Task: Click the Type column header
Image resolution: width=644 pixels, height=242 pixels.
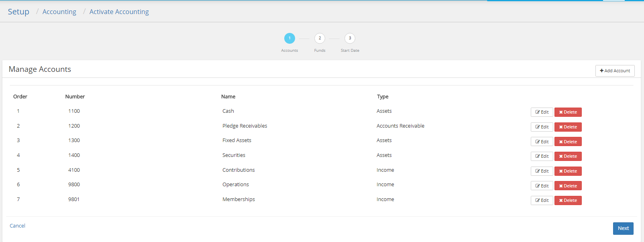Action: 383,97
